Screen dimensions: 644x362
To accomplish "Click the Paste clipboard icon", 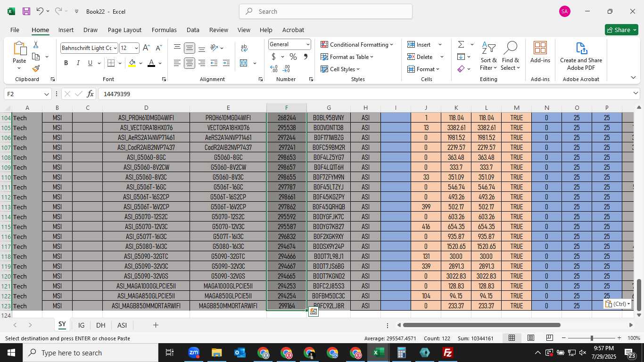I will [19, 49].
